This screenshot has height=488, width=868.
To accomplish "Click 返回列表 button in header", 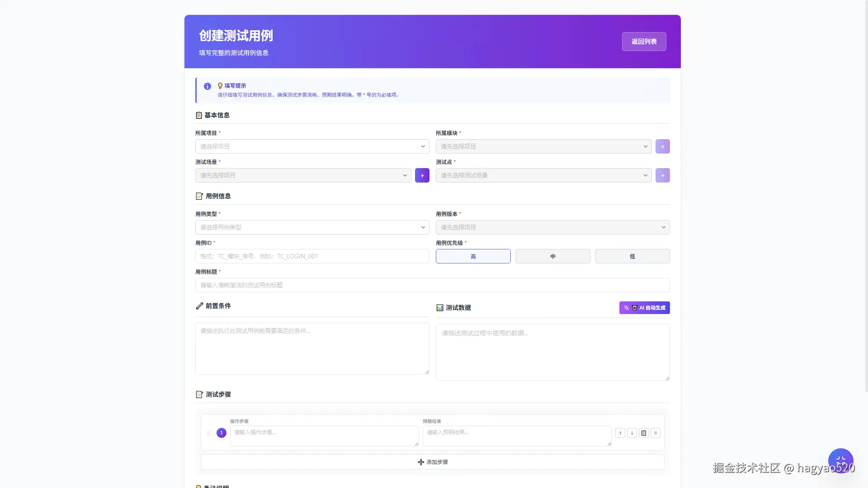I will [x=644, y=42].
